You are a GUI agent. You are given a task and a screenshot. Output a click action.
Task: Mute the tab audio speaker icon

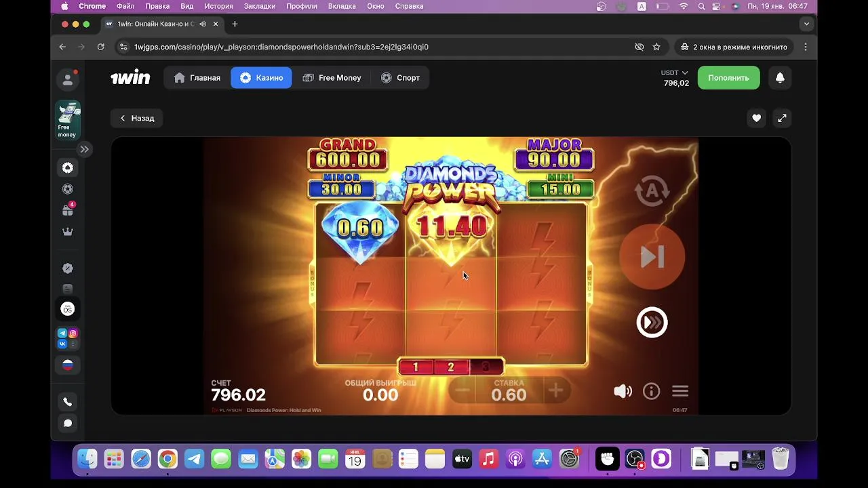click(203, 24)
